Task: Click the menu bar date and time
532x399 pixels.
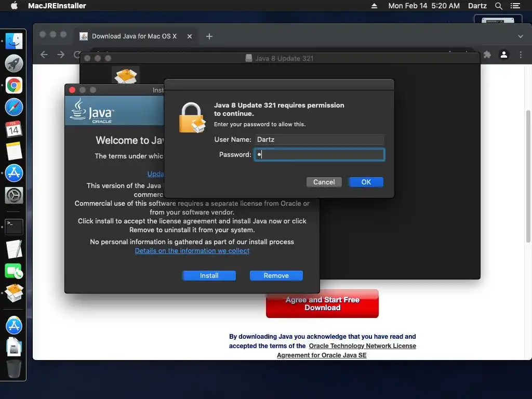Action: coord(424,6)
